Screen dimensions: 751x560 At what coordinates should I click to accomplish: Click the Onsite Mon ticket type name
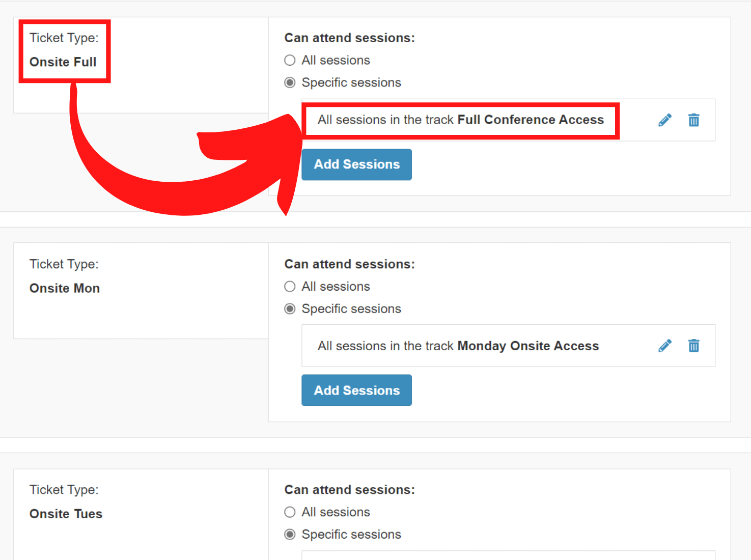click(x=65, y=289)
